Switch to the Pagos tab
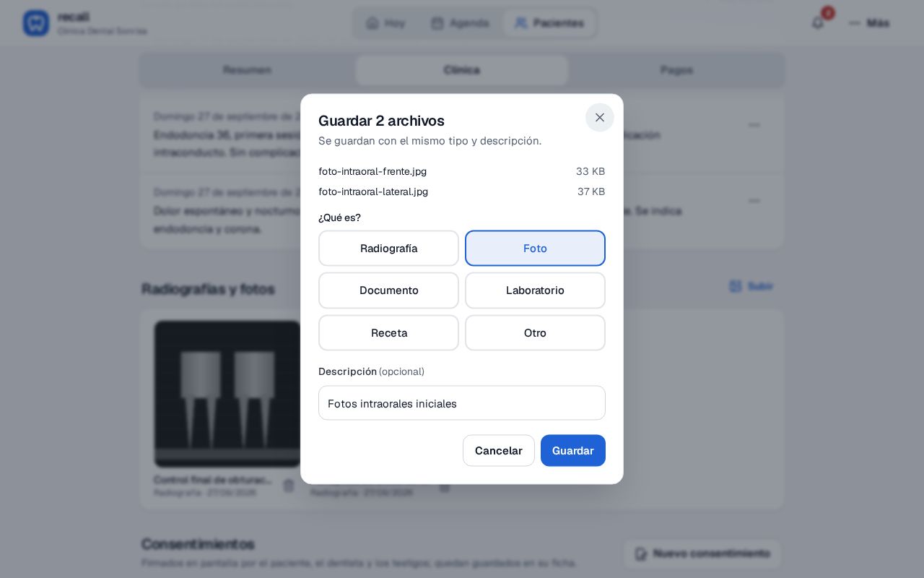 676,70
